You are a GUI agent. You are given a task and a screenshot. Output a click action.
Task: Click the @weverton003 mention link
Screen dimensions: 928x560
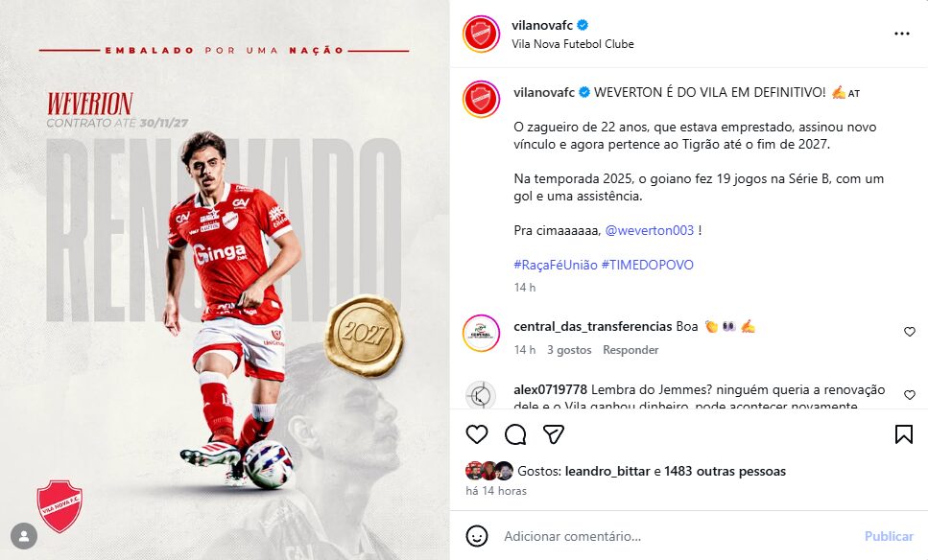pos(650,231)
